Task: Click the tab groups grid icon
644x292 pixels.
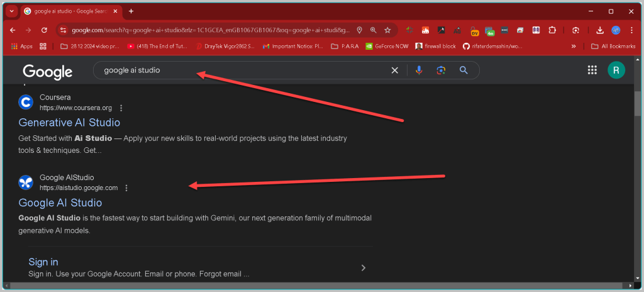Action: 43,46
